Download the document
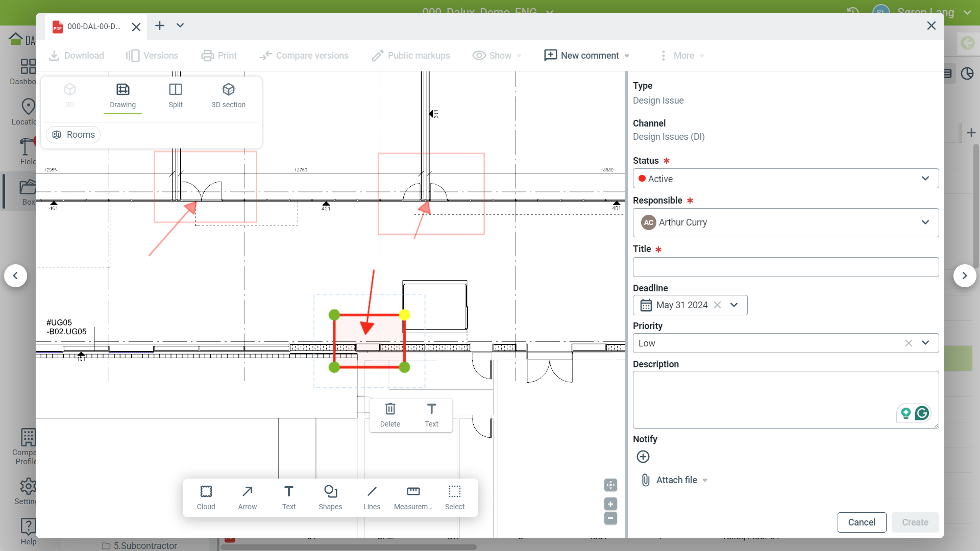The height and width of the screenshot is (551, 980). click(77, 56)
